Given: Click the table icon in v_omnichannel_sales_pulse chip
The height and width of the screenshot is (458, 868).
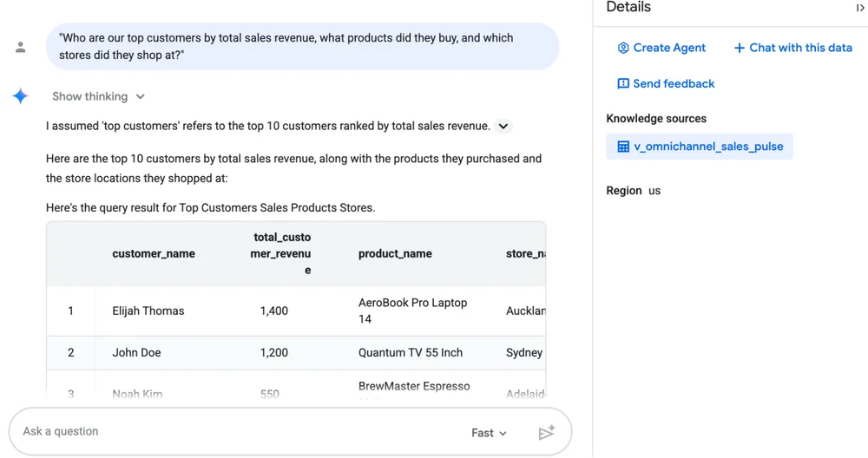Looking at the screenshot, I should tap(623, 147).
